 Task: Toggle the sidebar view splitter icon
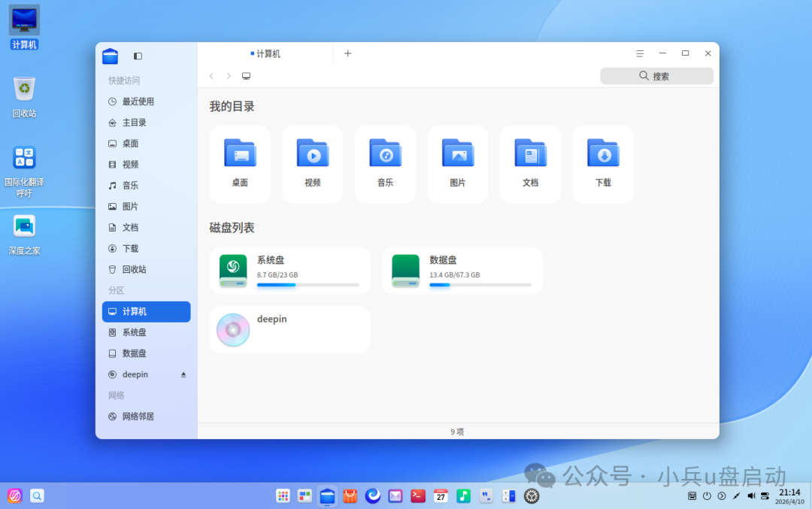pos(137,56)
